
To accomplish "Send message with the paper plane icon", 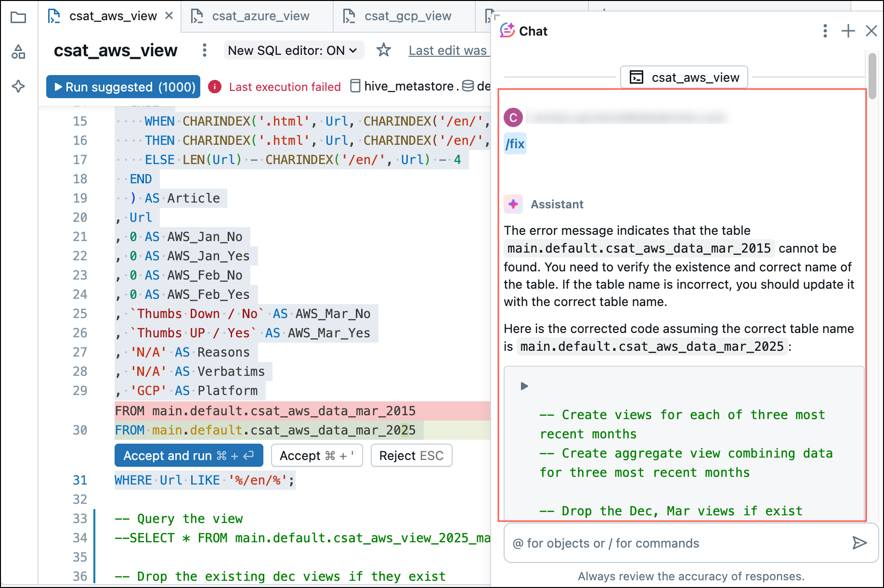I will pos(859,543).
